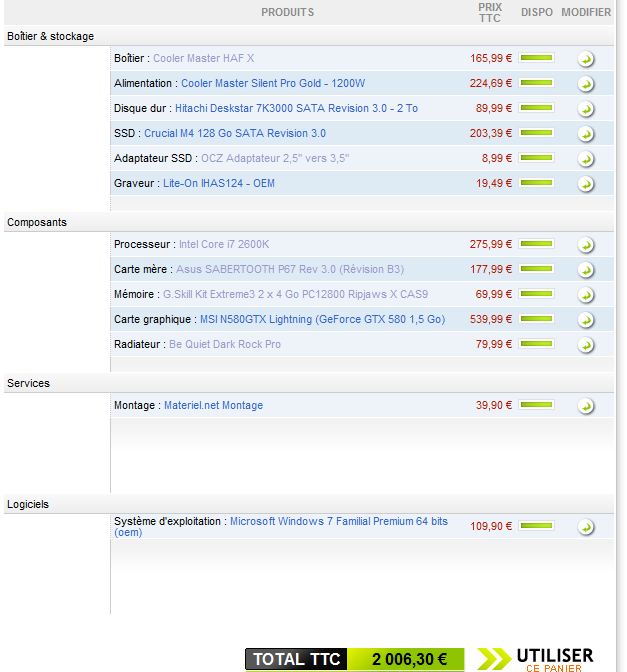Modify the Windows 7 operating system entry
627x672 pixels.
pos(586,527)
